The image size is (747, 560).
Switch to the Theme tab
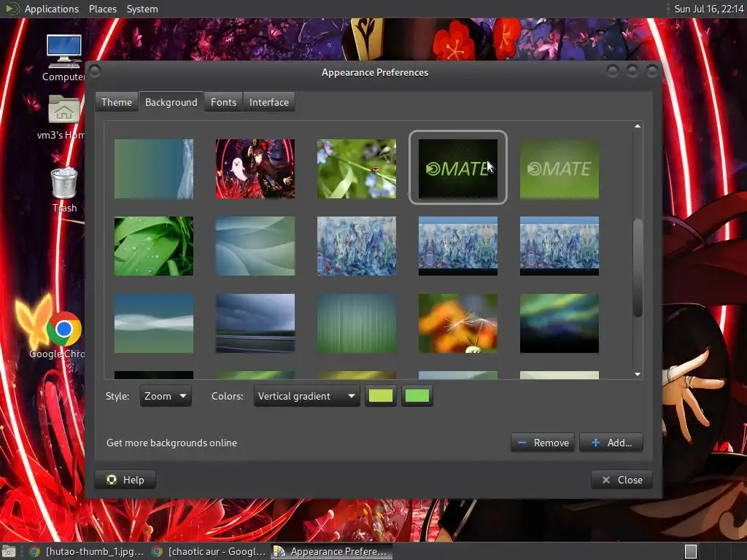click(x=117, y=102)
